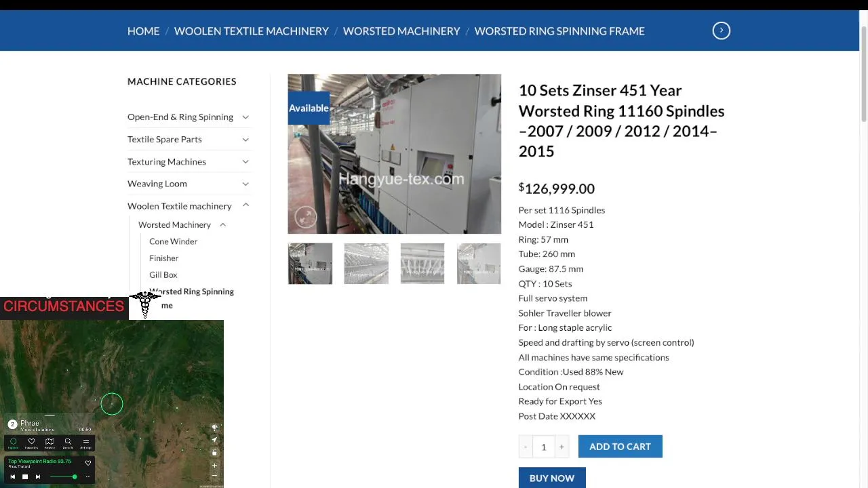Open Explore tab in Radio Garden overlay
The height and width of the screenshot is (488, 868).
click(13, 443)
